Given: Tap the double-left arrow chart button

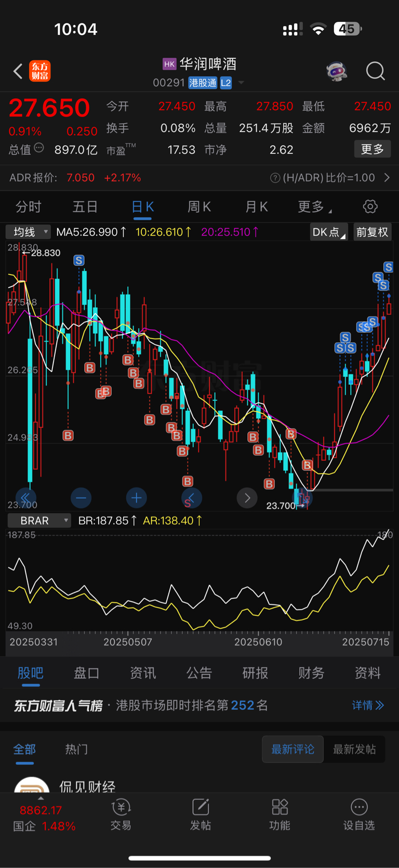Looking at the screenshot, I should pos(25,498).
